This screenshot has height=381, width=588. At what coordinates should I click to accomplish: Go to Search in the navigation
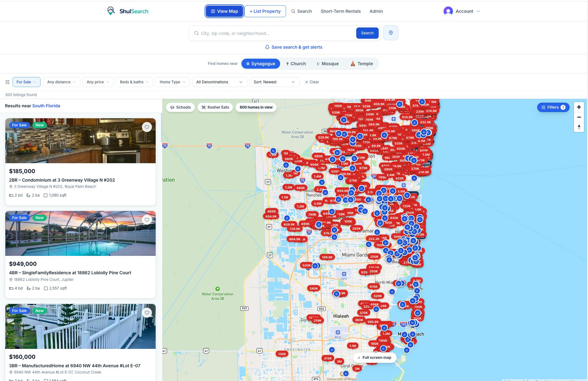click(301, 11)
